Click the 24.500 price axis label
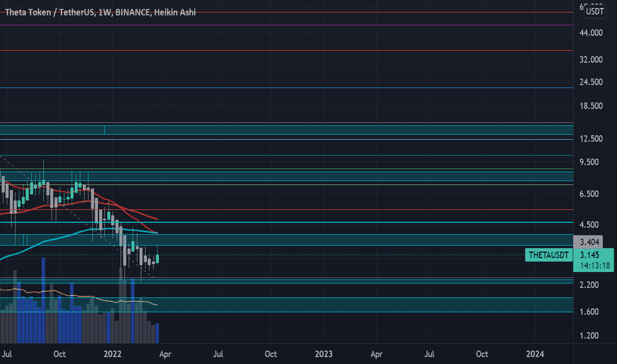 pyautogui.click(x=591, y=82)
